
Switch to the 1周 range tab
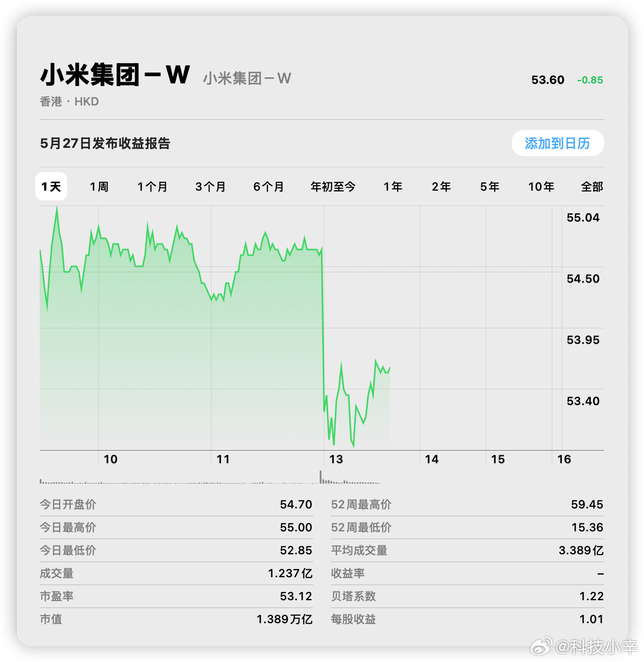click(x=99, y=187)
